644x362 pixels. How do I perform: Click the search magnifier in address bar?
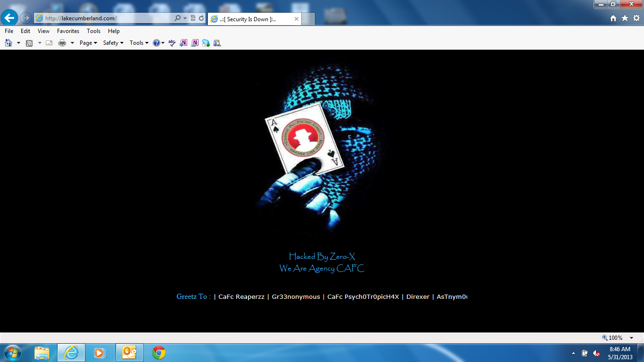pos(177,18)
